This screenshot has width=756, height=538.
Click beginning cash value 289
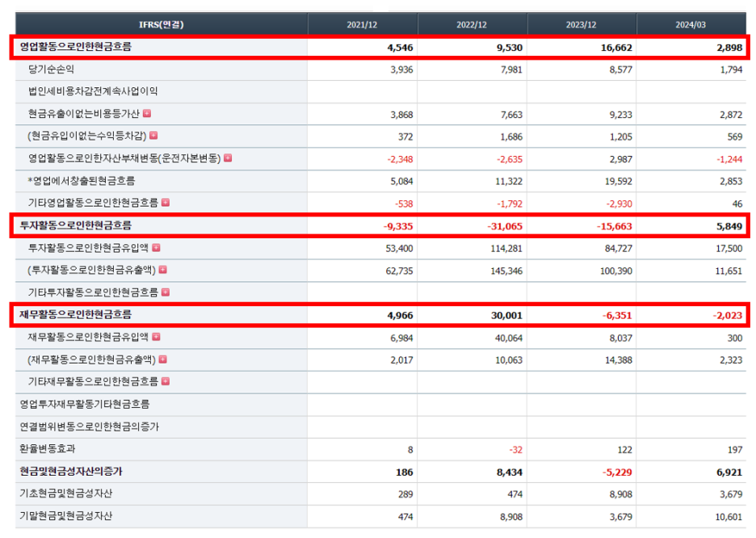405,494
